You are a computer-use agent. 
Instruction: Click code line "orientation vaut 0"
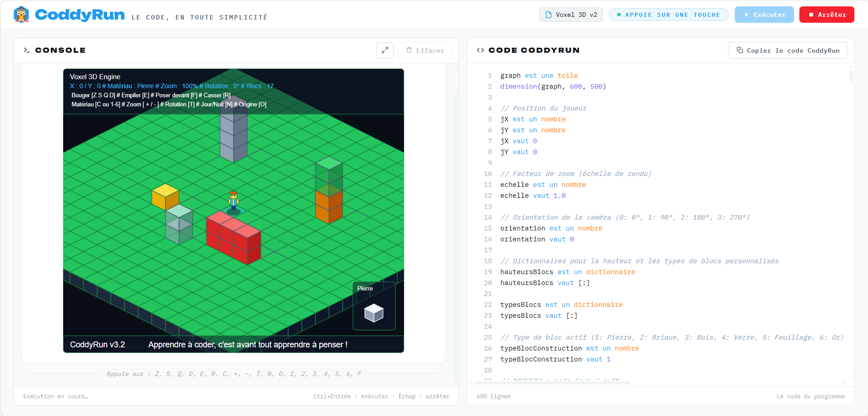coord(537,239)
